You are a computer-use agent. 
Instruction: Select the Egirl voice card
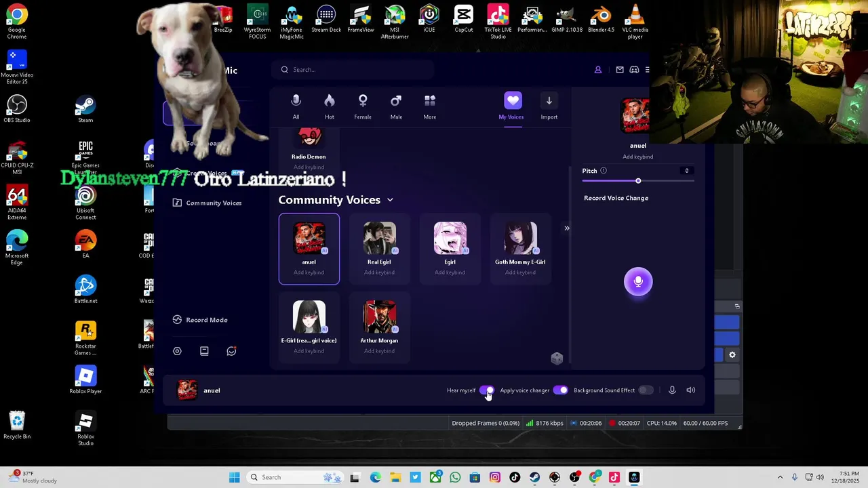coord(450,249)
